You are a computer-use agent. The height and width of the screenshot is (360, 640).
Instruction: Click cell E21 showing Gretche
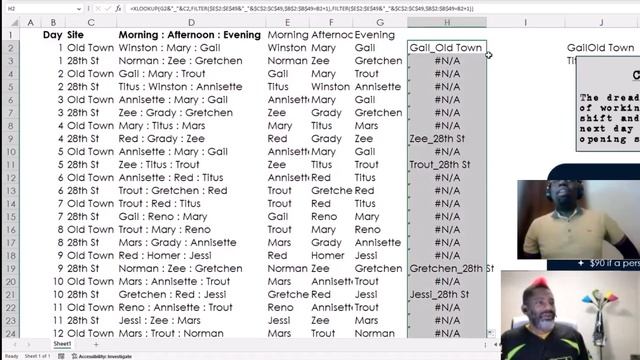[288, 294]
